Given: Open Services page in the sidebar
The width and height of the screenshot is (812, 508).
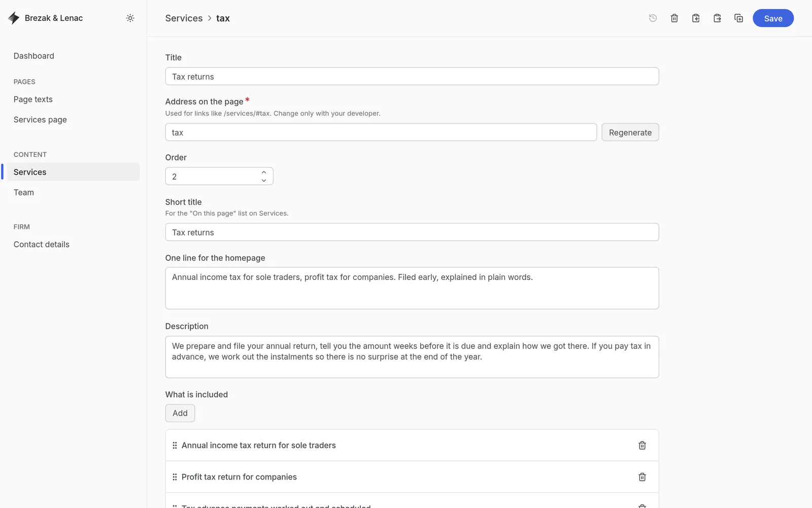Looking at the screenshot, I should (x=40, y=120).
